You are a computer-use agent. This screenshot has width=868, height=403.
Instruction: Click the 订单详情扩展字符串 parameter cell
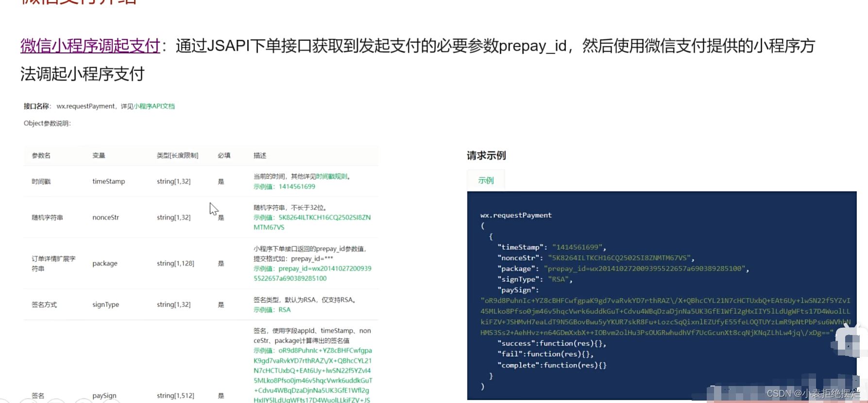click(x=53, y=264)
